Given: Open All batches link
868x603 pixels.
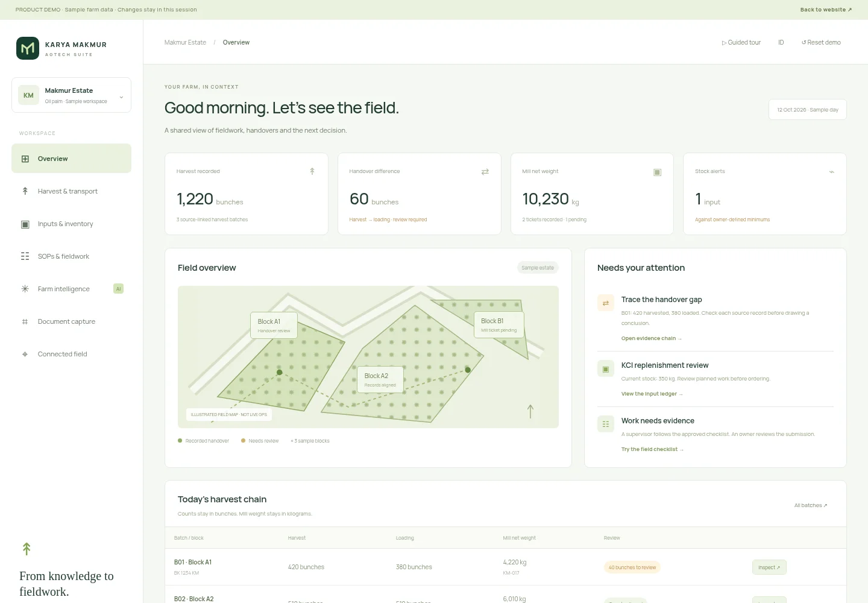Looking at the screenshot, I should [x=811, y=505].
